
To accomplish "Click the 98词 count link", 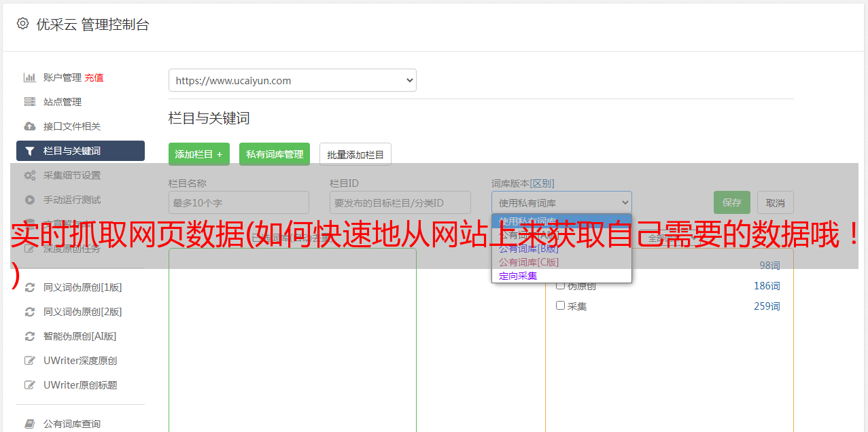I will point(769,266).
